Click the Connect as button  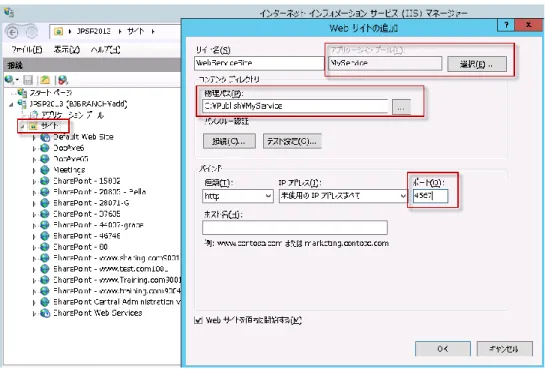tap(229, 141)
